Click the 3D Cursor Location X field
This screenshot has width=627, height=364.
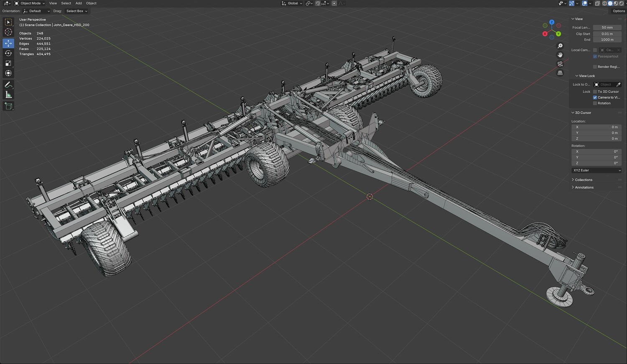tap(596, 127)
